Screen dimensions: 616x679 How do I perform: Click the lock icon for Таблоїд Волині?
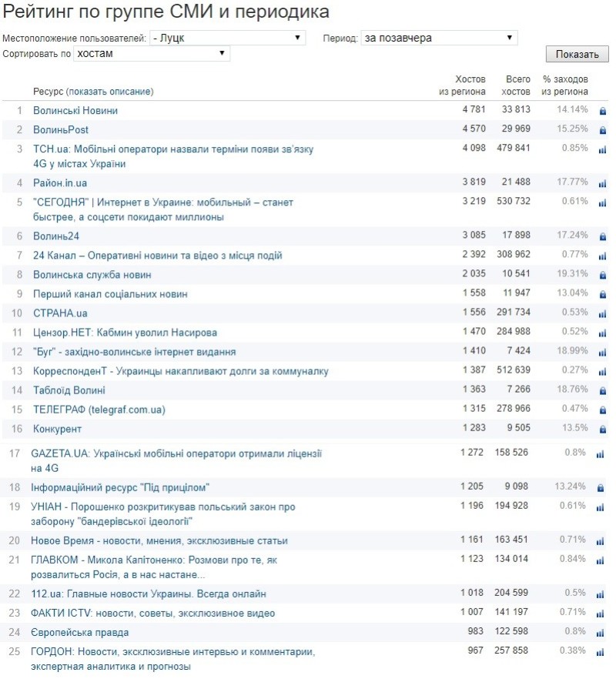click(602, 390)
